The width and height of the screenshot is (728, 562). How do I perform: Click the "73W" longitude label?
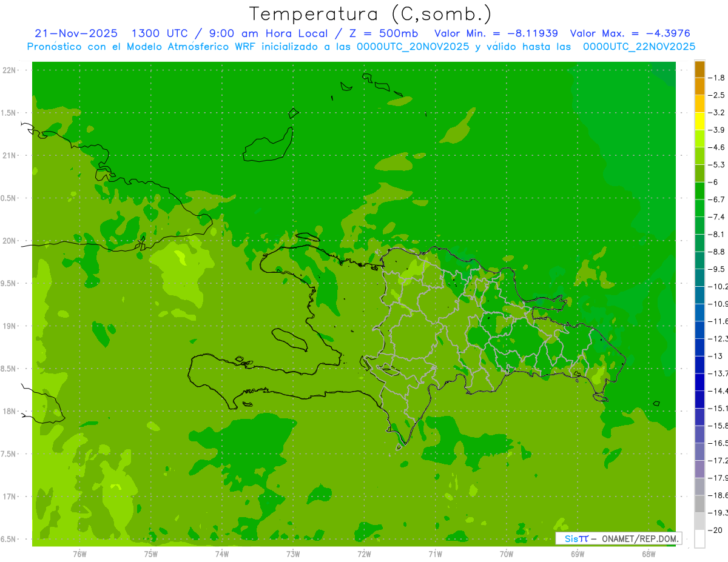[x=293, y=554]
